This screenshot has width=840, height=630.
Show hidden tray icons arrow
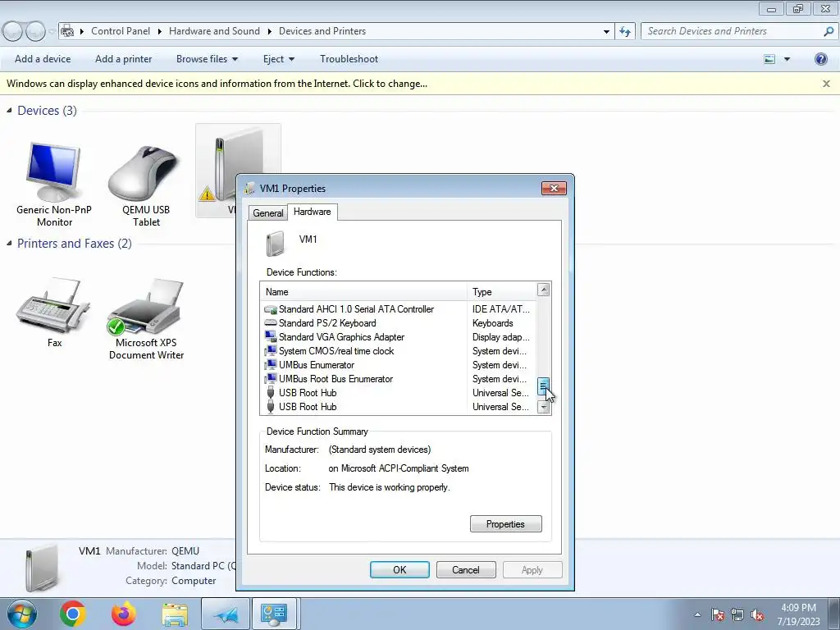(x=697, y=614)
